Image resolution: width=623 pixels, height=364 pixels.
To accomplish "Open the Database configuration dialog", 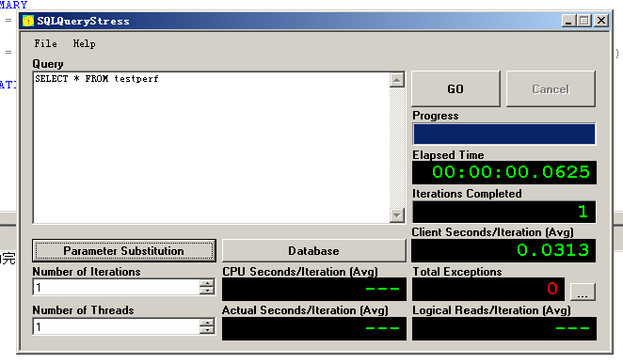I will coord(314,251).
